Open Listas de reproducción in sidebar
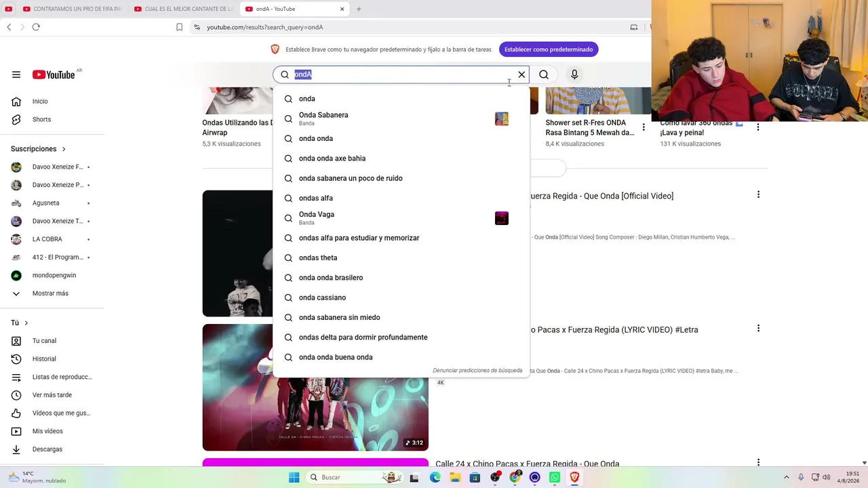 [52, 377]
